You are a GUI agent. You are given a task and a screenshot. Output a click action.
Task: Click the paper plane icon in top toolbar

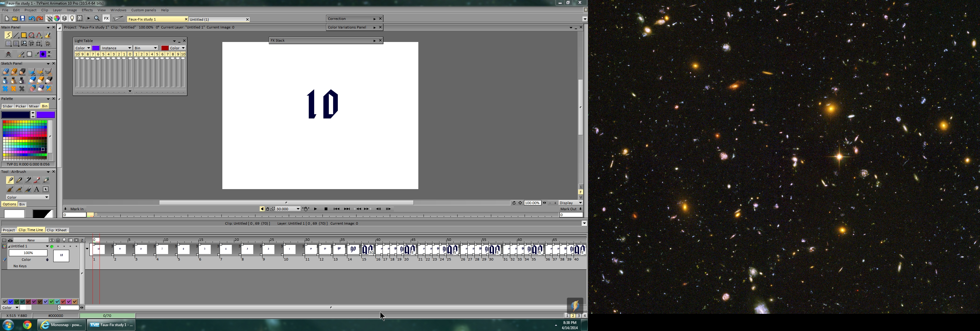coord(118,19)
